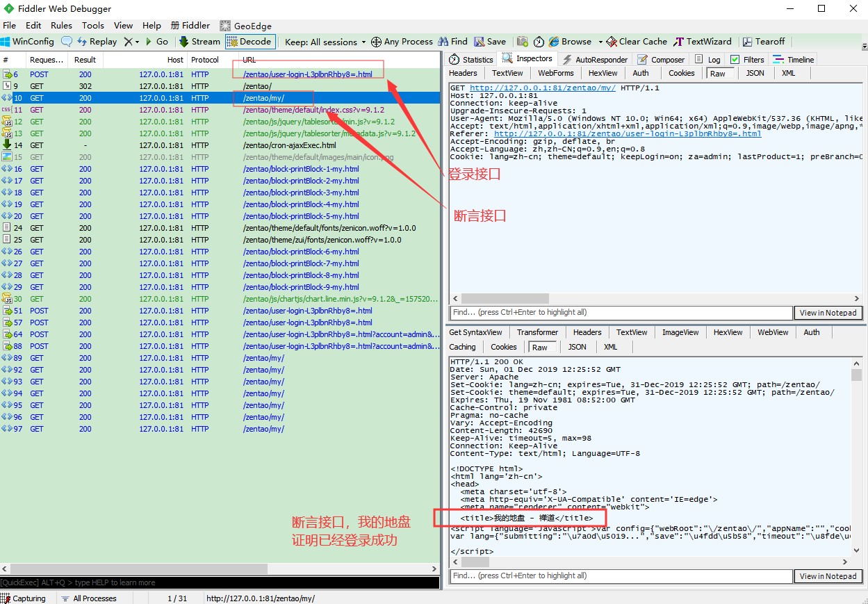Select request WebForms tab
This screenshot has height=604, width=868.
(556, 73)
